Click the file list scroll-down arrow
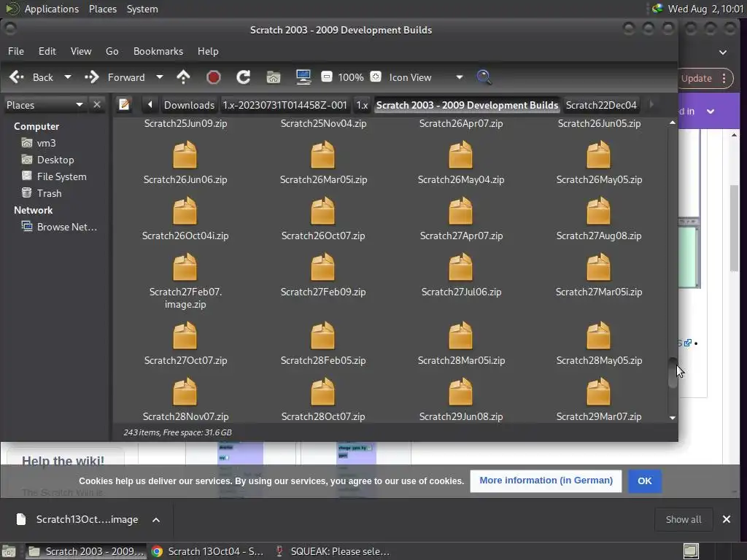The height and width of the screenshot is (560, 747). pyautogui.click(x=672, y=418)
